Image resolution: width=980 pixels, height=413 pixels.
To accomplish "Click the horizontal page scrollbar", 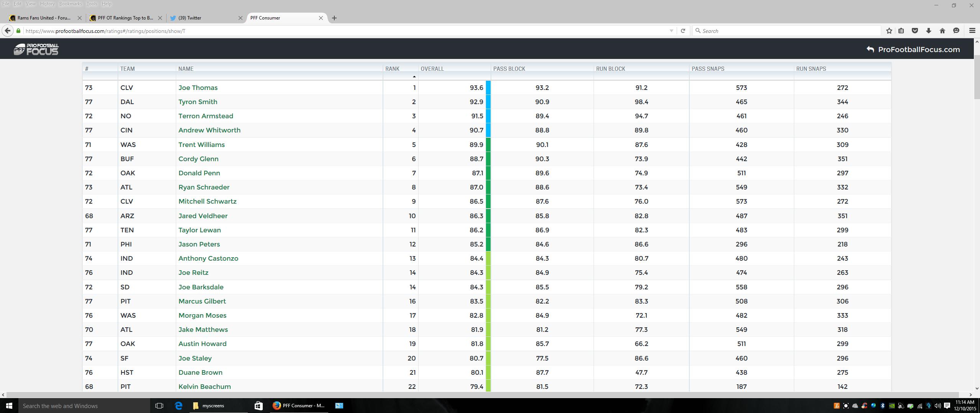I will tap(483, 395).
